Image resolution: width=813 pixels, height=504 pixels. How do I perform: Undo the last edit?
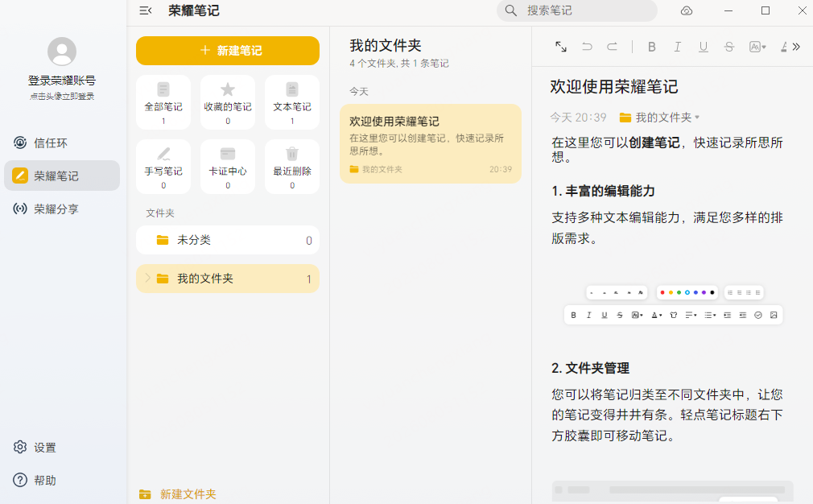click(x=587, y=47)
